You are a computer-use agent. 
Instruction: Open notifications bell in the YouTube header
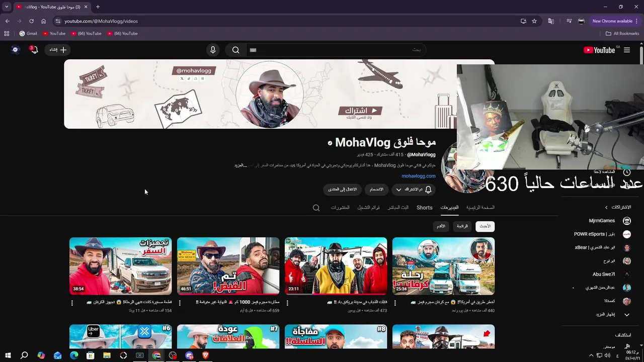coord(34,50)
